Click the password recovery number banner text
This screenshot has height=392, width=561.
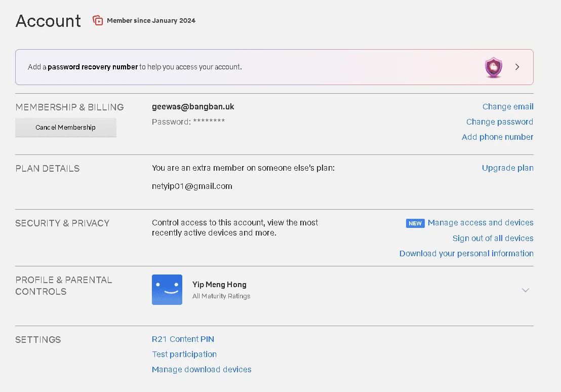(135, 67)
